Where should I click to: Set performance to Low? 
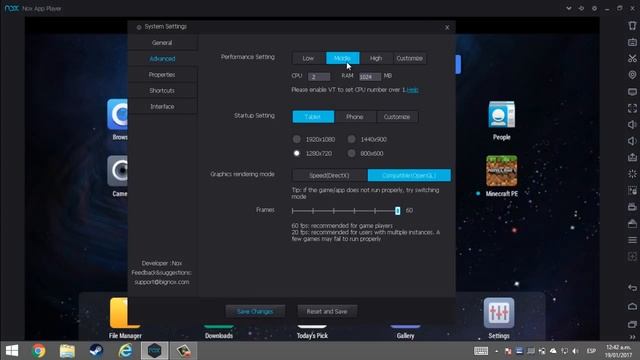click(x=308, y=58)
